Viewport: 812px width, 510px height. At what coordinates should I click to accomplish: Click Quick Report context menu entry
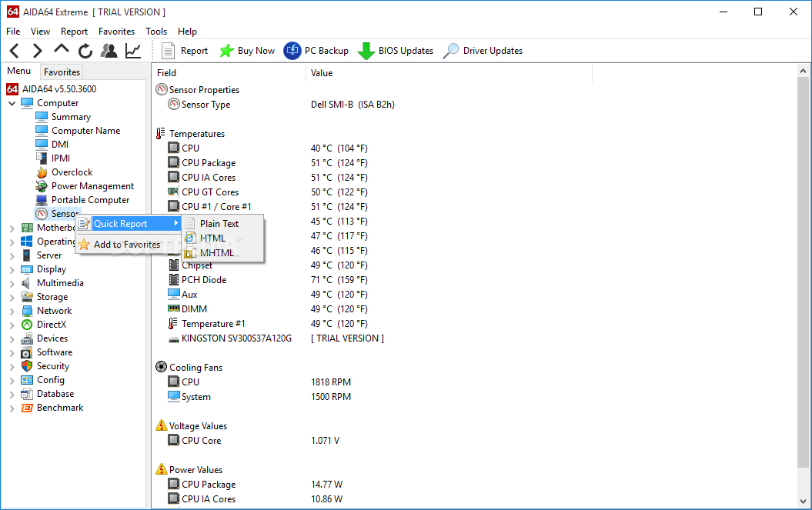pyautogui.click(x=129, y=224)
